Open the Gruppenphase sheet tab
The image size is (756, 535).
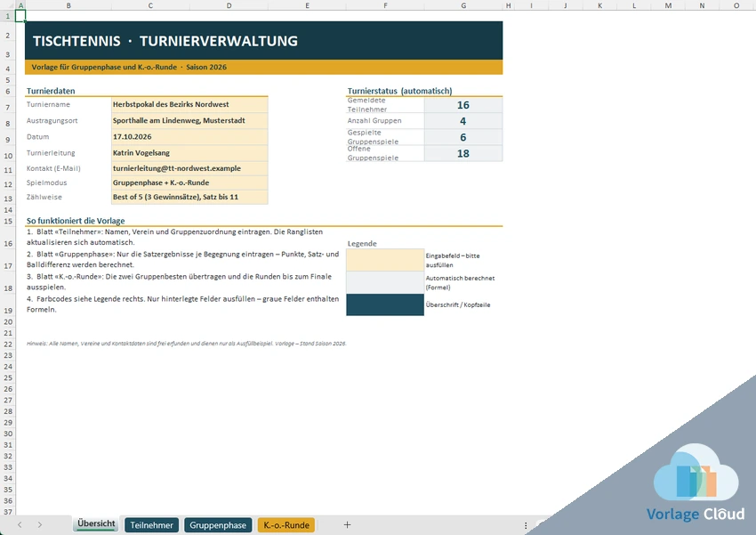218,525
